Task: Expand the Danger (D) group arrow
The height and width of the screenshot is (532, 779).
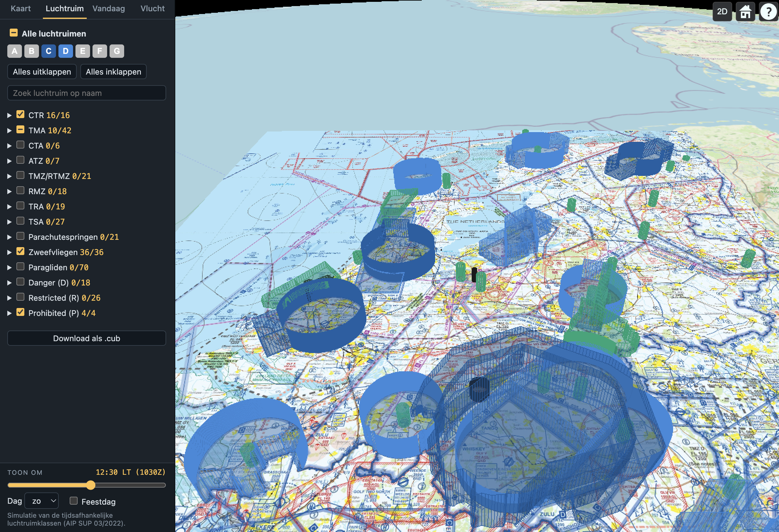Action: pos(9,283)
